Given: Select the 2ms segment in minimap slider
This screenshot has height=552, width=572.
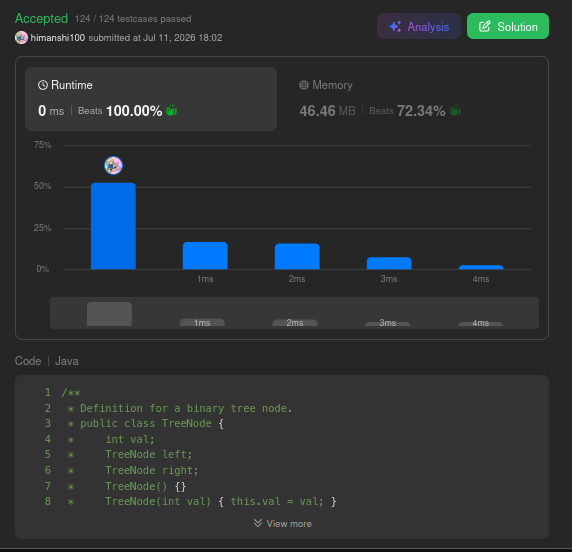Looking at the screenshot, I should click(295, 323).
